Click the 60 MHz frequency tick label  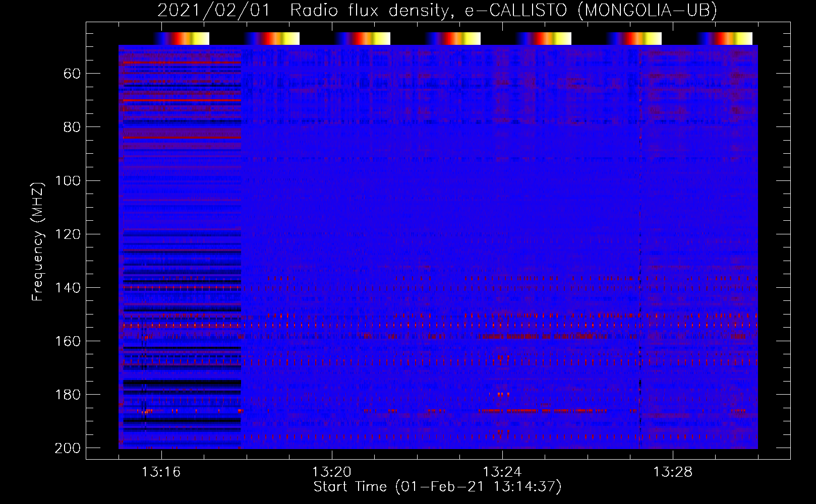tap(72, 74)
